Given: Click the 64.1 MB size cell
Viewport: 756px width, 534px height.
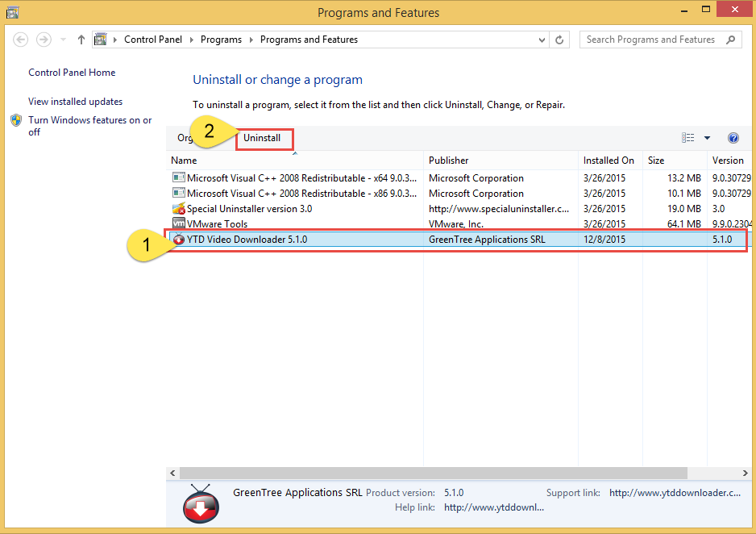Looking at the screenshot, I should 684,223.
